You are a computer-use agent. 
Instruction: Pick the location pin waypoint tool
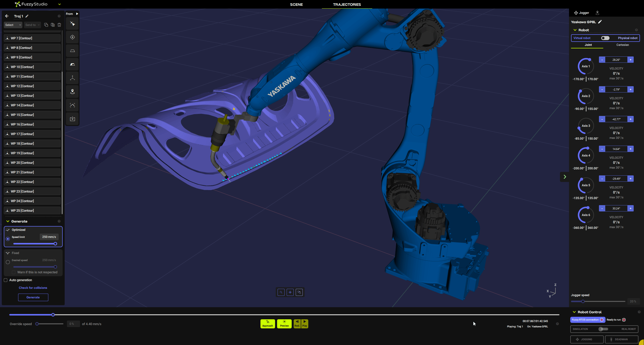click(72, 92)
